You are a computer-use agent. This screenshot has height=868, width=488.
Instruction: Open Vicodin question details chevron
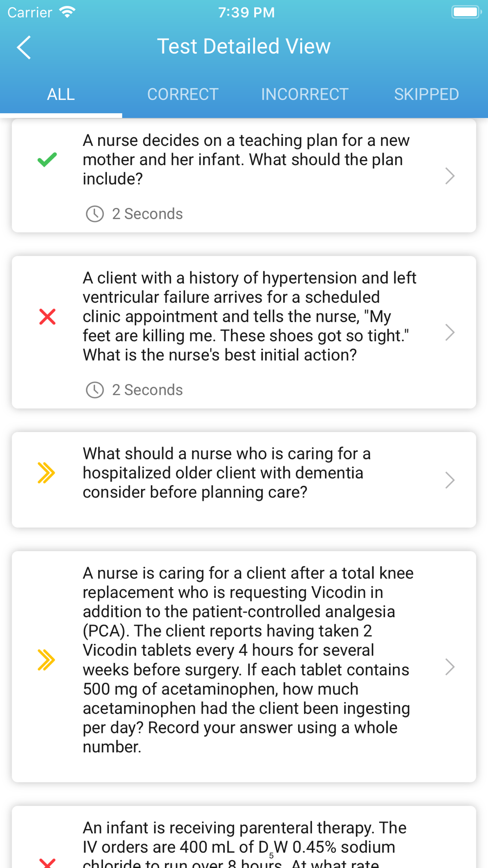450,667
